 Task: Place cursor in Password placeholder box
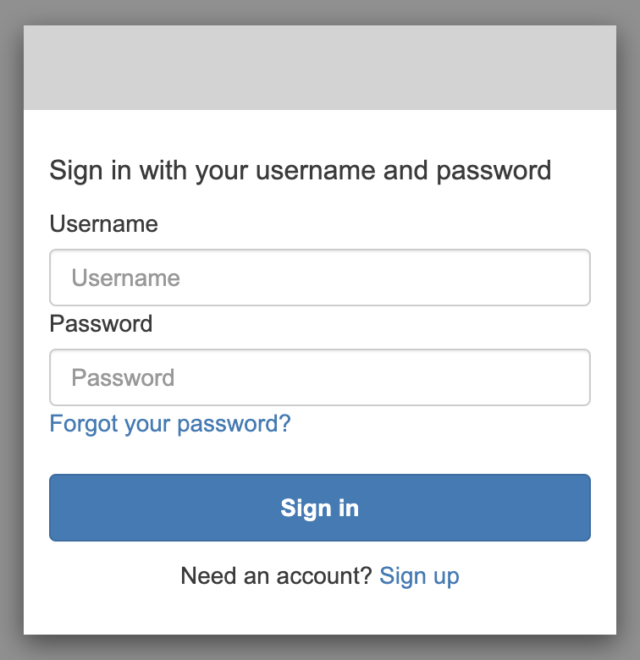pos(320,377)
